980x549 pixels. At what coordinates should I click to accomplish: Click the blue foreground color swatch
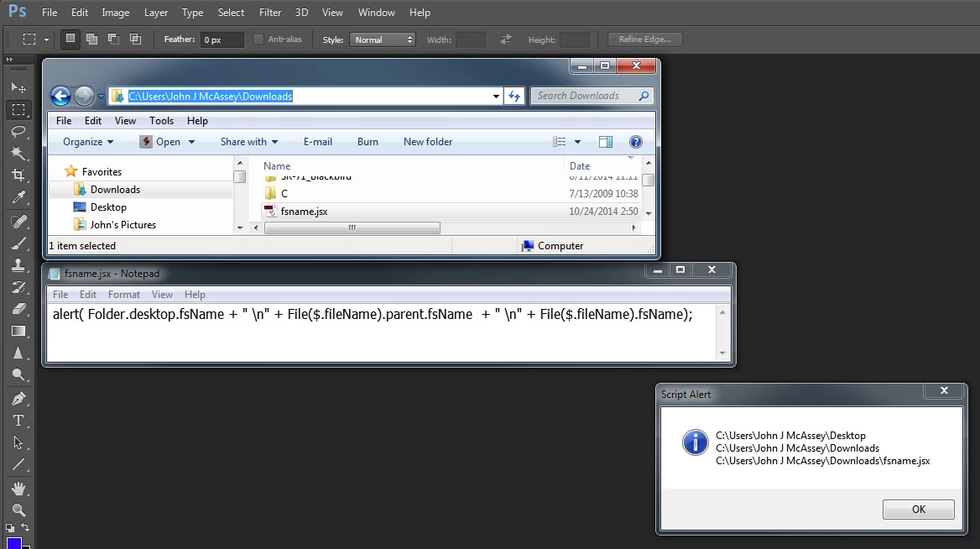tap(13, 543)
